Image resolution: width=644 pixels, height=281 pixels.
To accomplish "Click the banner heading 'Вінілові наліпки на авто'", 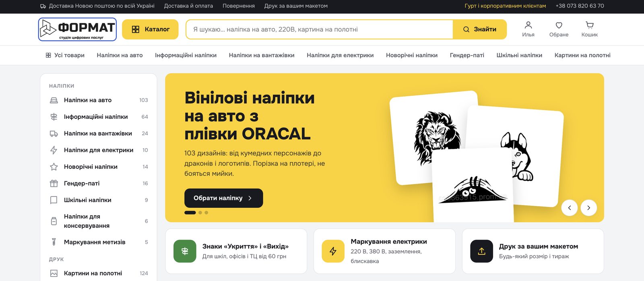I will 250,116.
